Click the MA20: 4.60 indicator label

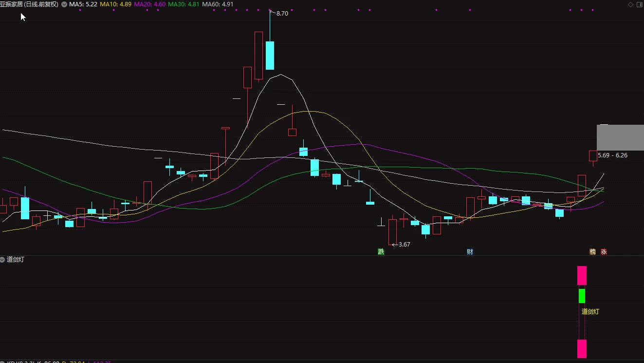pyautogui.click(x=150, y=4)
